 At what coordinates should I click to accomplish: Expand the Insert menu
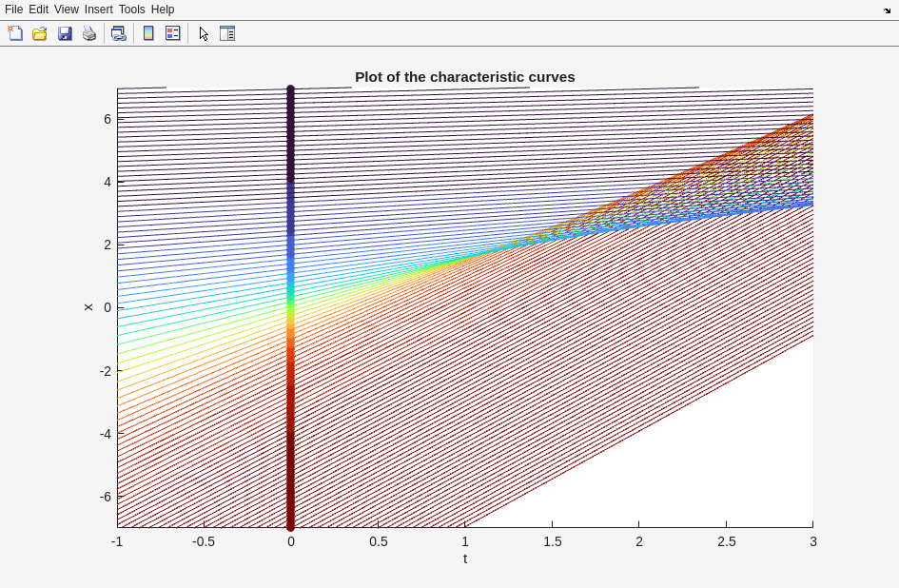point(98,10)
